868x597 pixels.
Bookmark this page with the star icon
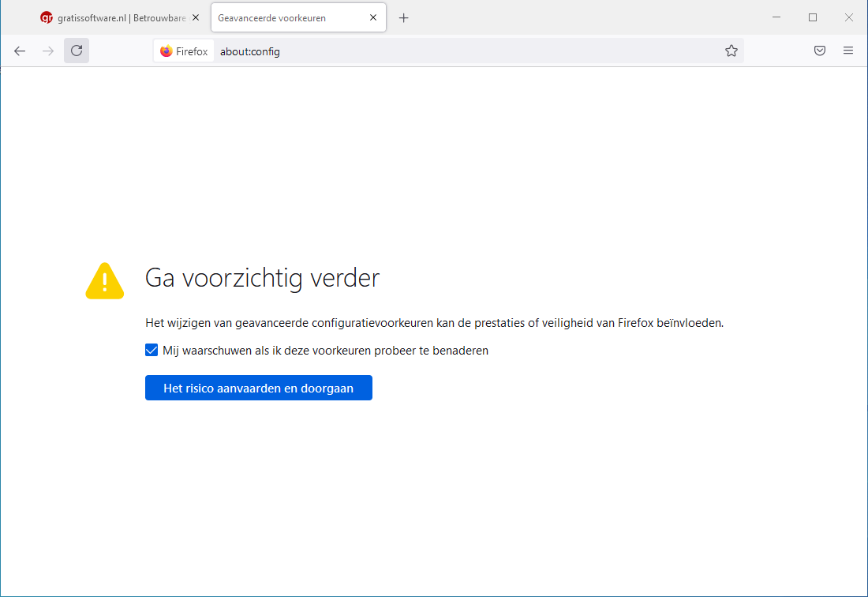tap(731, 51)
